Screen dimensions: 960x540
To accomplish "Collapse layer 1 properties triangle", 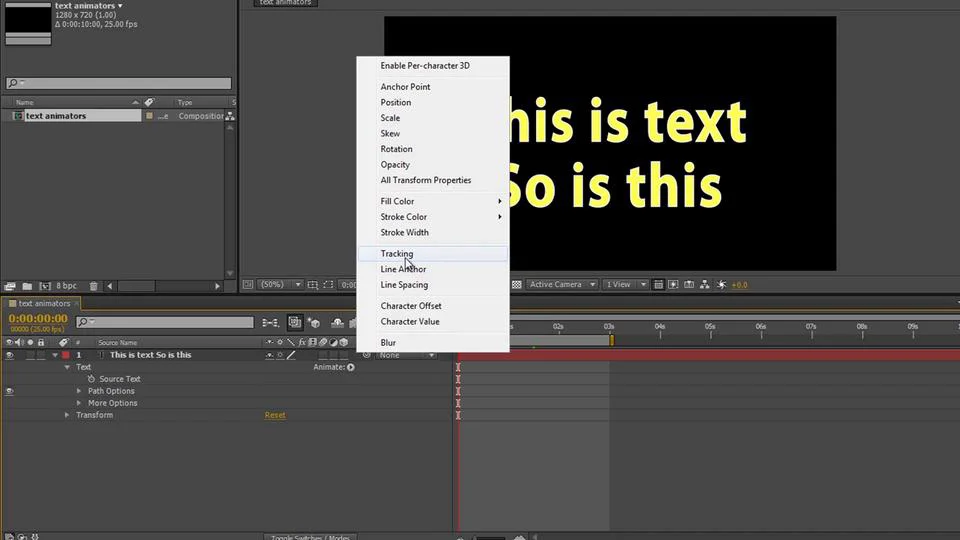I will (x=55, y=355).
